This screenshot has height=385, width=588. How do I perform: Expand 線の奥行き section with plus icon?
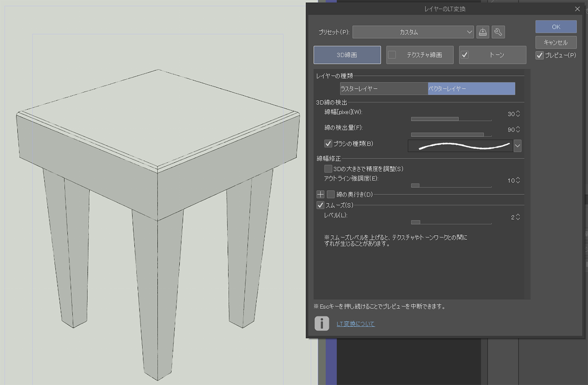coord(320,194)
